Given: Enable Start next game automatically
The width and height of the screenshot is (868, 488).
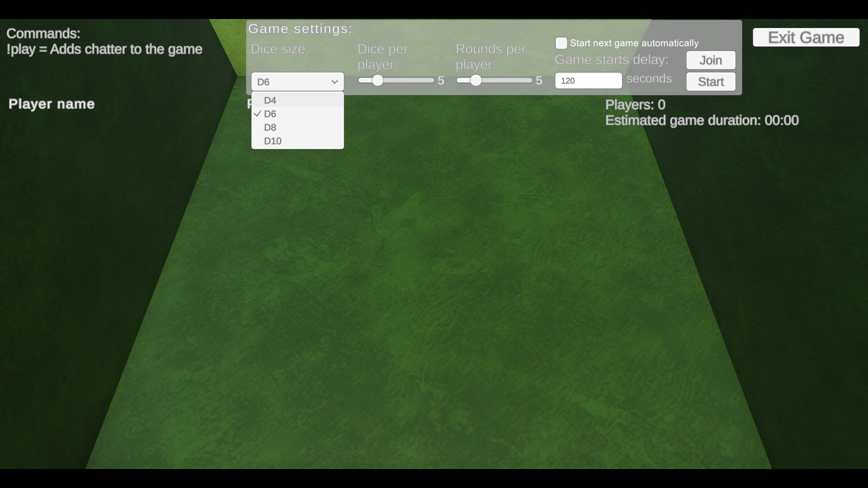Looking at the screenshot, I should click(561, 42).
